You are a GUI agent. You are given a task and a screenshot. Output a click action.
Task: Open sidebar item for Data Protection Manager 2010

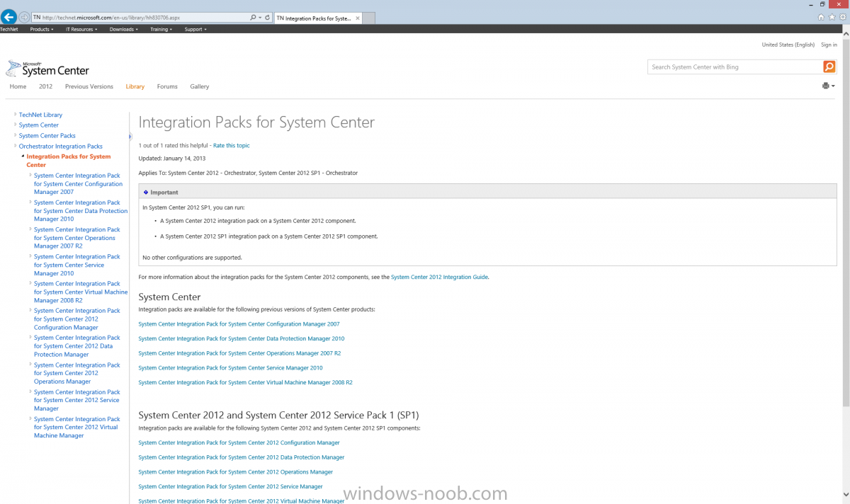click(81, 211)
